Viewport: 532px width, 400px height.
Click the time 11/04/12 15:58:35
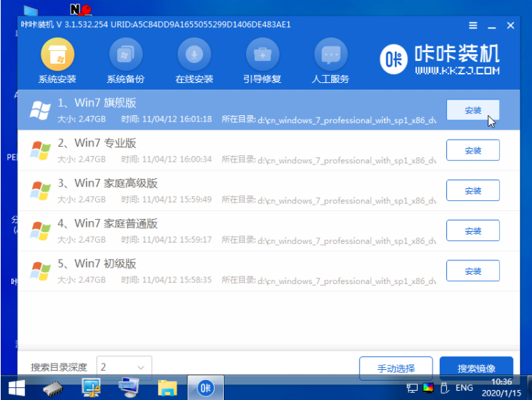coord(177,280)
